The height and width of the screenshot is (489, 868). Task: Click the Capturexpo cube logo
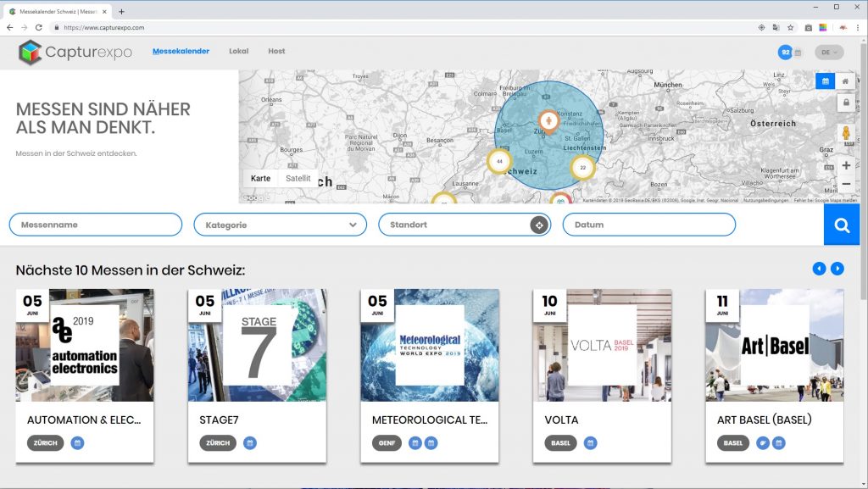(x=30, y=53)
